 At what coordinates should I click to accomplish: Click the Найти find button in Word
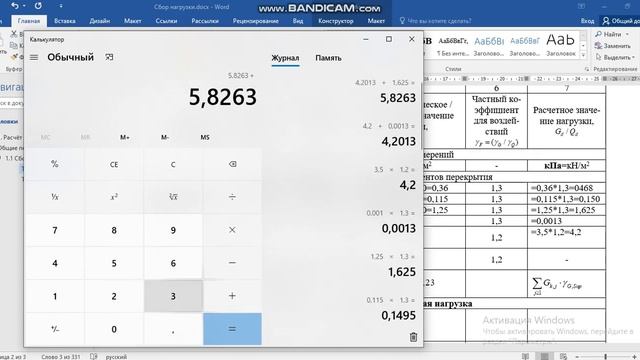pyautogui.click(x=611, y=34)
